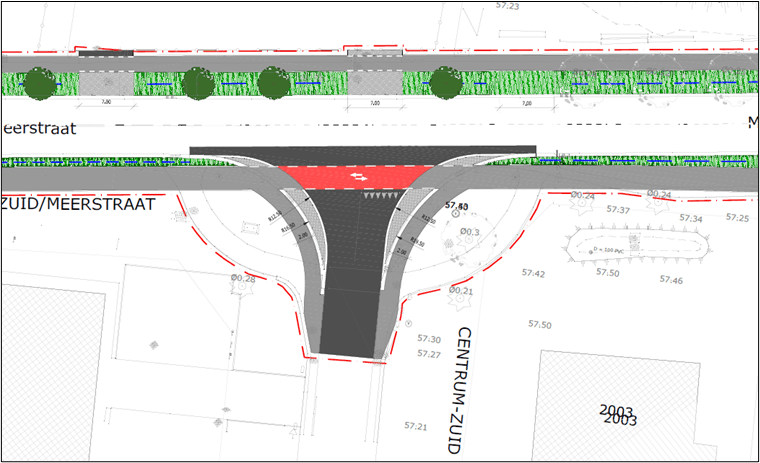This screenshot has height=463, width=760.
Task: Select the ZUID/MEERSTRAAT street label
Action: (80, 204)
